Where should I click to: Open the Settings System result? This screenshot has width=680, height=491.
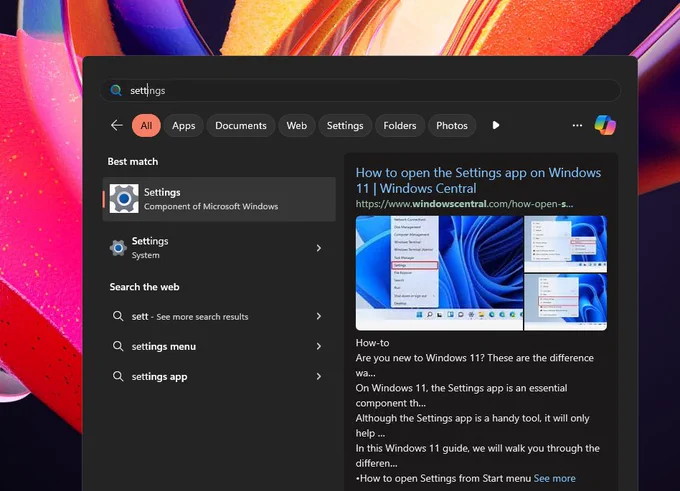(219, 248)
